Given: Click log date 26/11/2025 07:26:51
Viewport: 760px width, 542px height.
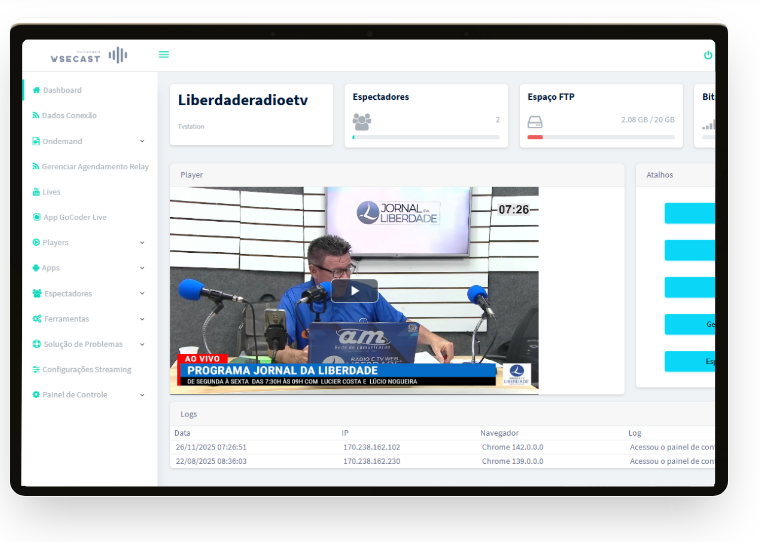Looking at the screenshot, I should coord(211,447).
